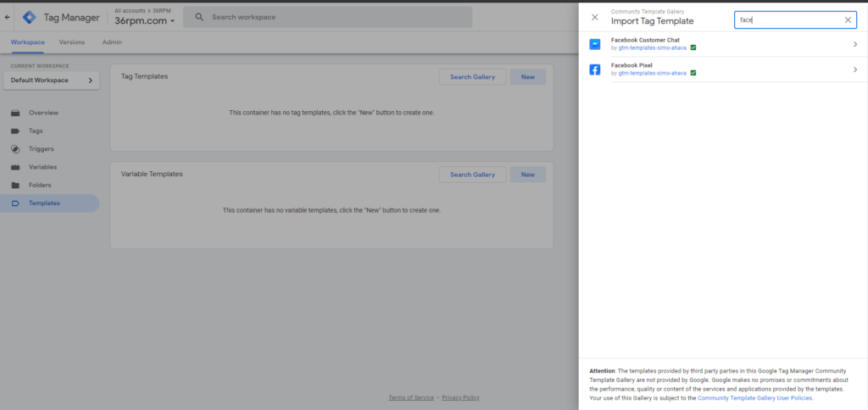The height and width of the screenshot is (410, 868).
Task: Switch to the Admin tab
Action: point(113,42)
